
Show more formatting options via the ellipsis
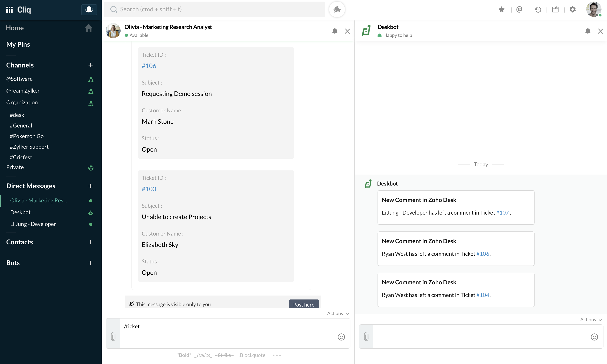pos(277,355)
